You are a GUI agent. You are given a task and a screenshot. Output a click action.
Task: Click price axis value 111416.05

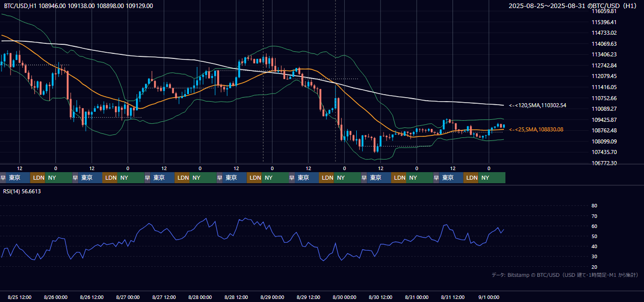coord(604,87)
